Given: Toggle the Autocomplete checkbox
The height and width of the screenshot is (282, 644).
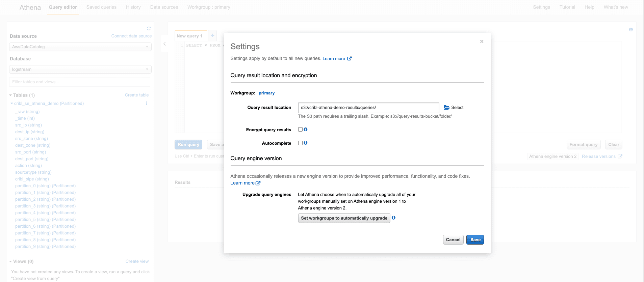Looking at the screenshot, I should (x=300, y=143).
